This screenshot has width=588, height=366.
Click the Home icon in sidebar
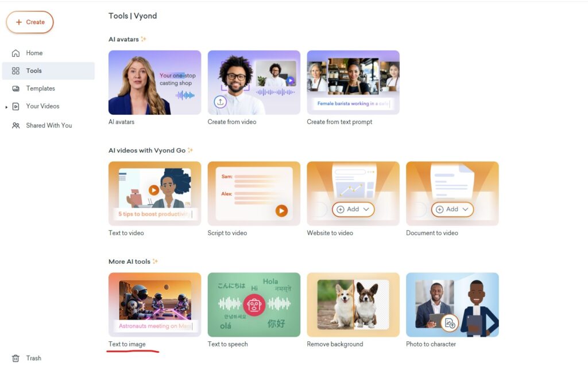[16, 53]
